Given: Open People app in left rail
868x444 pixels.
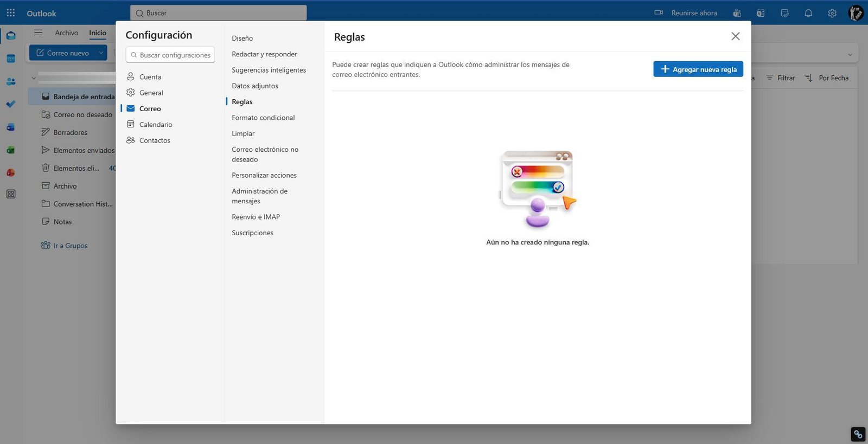Looking at the screenshot, I should point(11,81).
